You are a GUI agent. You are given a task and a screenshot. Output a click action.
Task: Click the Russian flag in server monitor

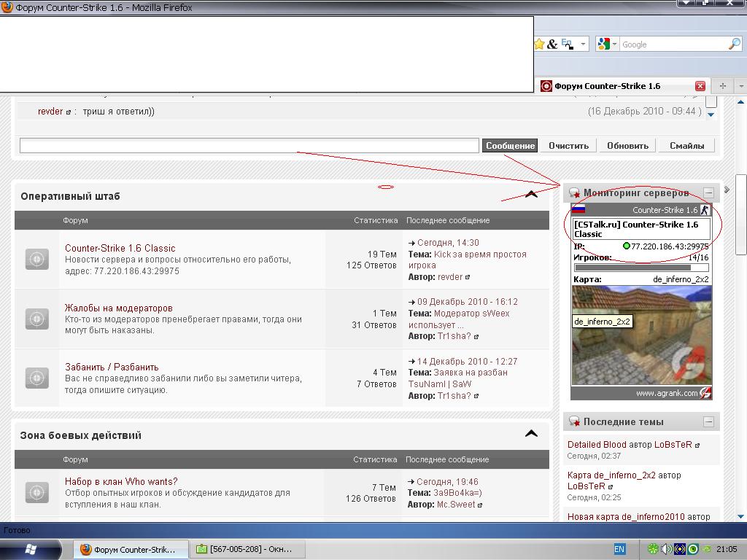pyautogui.click(x=578, y=209)
